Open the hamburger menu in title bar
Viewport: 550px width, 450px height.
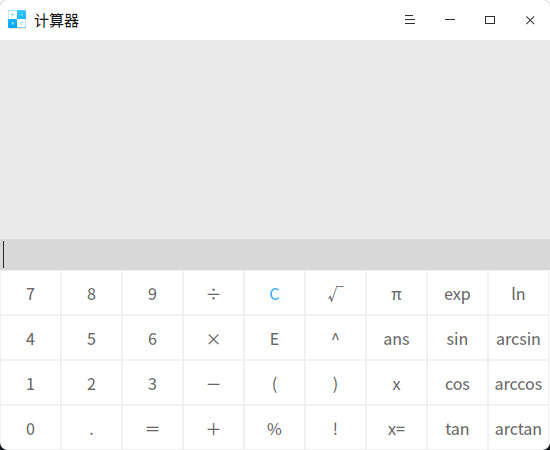[x=410, y=20]
